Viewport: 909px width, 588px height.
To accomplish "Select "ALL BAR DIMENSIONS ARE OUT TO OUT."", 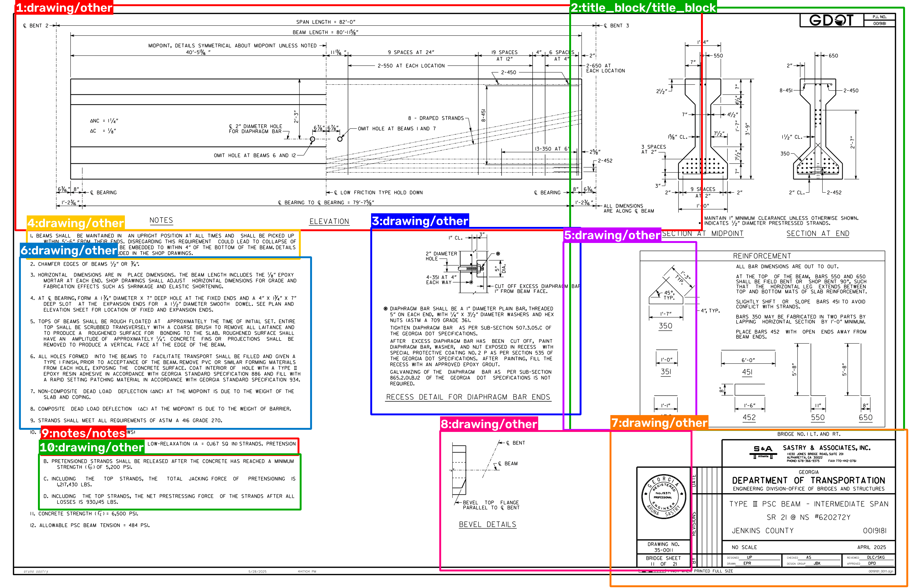I will tap(787, 266).
